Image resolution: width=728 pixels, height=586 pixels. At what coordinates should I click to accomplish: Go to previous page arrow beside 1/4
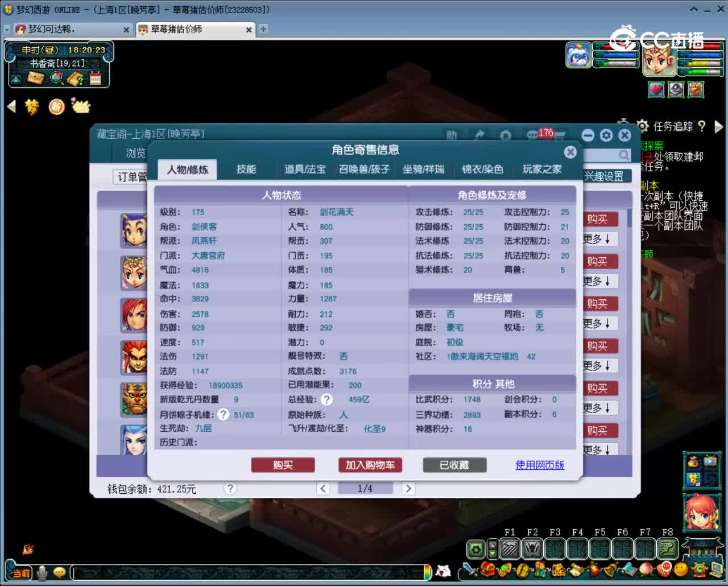coord(323,489)
